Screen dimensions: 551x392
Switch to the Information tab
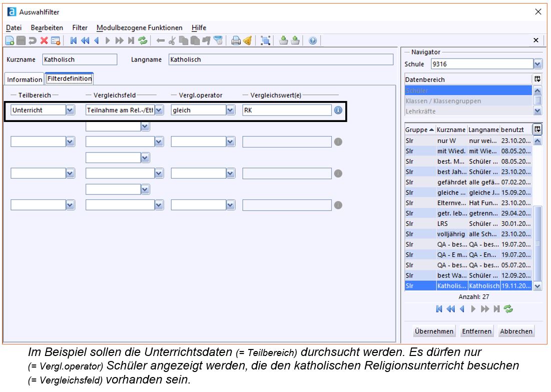coord(24,79)
